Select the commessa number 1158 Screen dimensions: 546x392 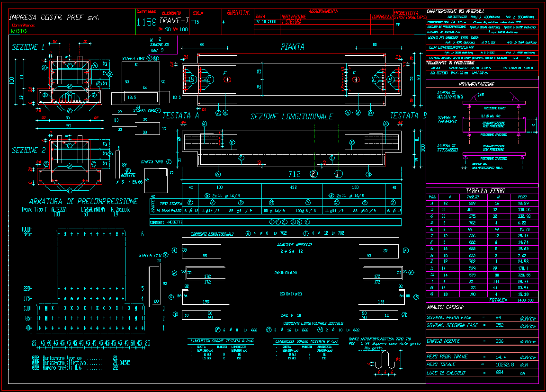[x=146, y=22]
